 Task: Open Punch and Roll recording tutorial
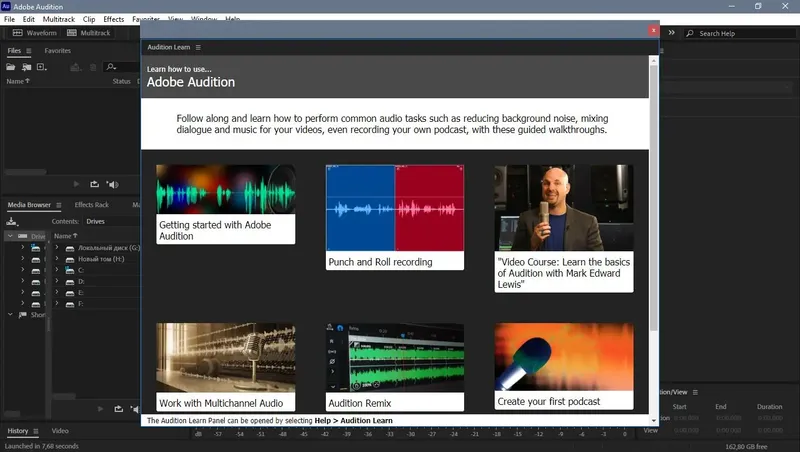(x=395, y=217)
